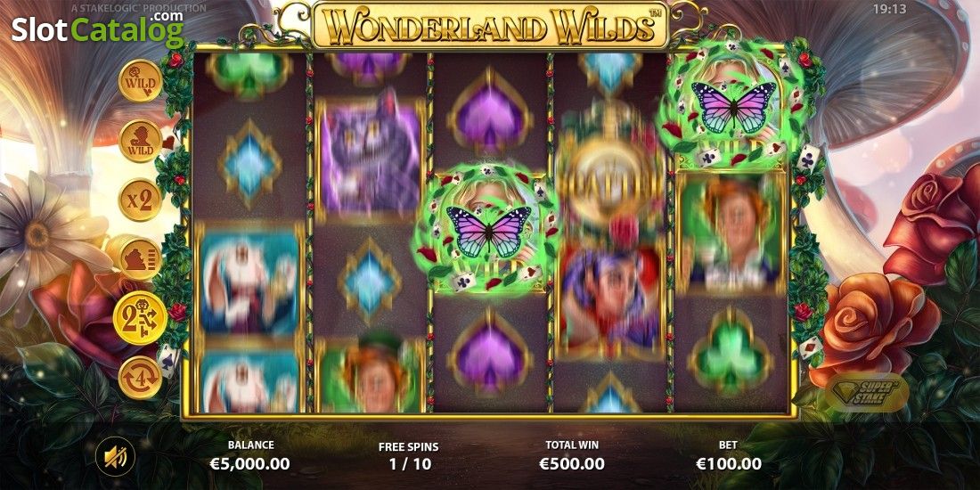
Task: Click the golden pocket watch symbol
Action: 610,173
